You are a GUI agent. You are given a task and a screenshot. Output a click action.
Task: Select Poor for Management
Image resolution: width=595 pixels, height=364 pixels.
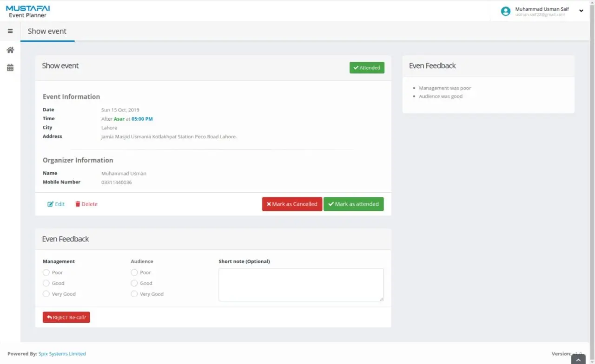coord(46,273)
